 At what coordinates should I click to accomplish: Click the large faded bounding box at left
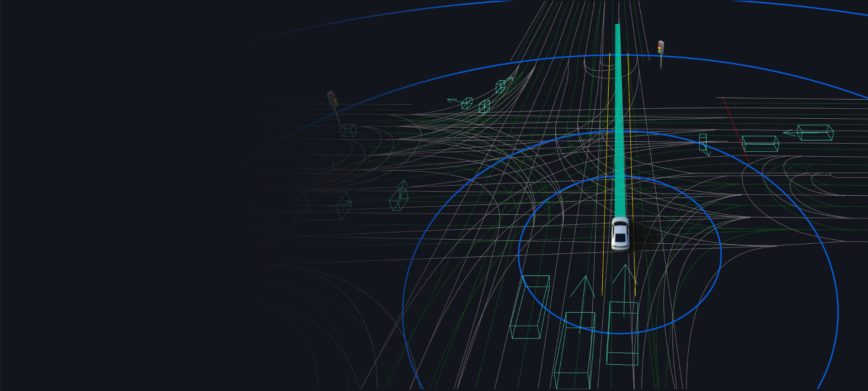tap(320, 206)
